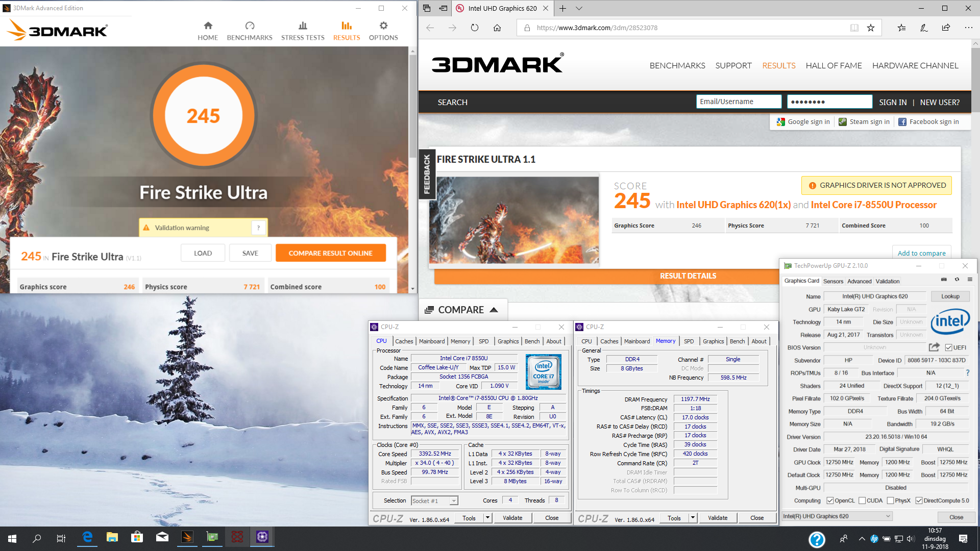
Task: Open the Benchmarks section in 3DMark app
Action: [x=250, y=31]
